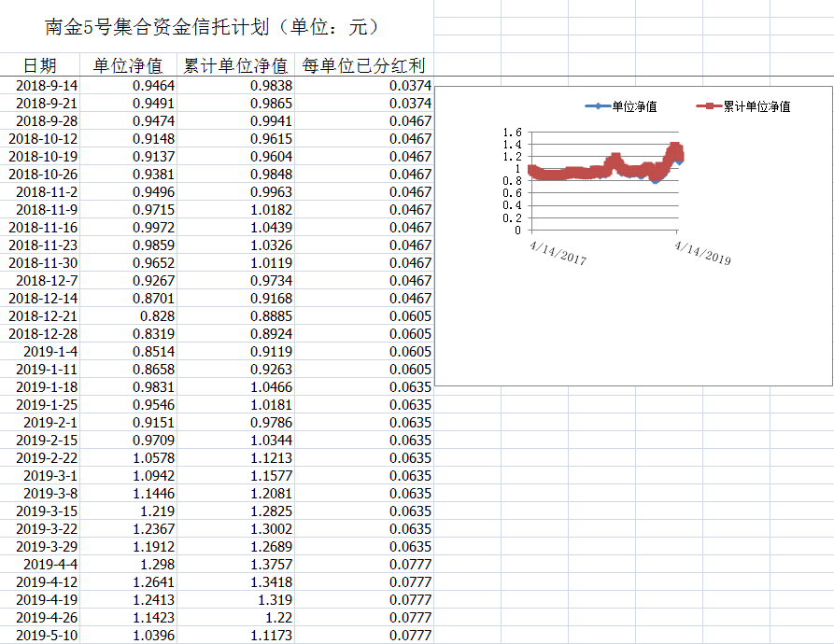Select the 单位净值 legend entry in chart
834x644 pixels.
click(621, 106)
